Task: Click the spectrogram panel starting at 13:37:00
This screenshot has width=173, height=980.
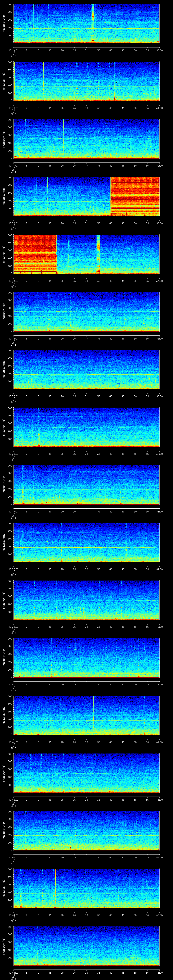Action: pyautogui.click(x=86, y=485)
